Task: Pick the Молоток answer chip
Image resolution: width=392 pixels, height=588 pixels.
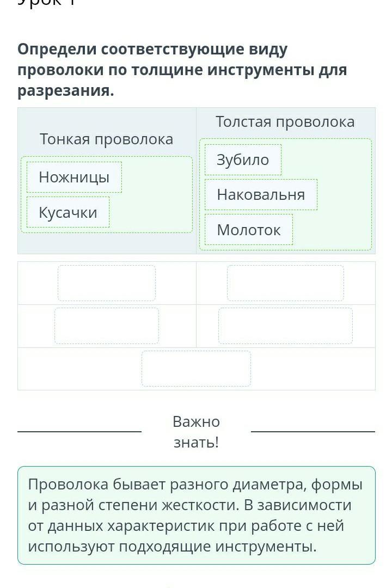Action: coord(249,230)
